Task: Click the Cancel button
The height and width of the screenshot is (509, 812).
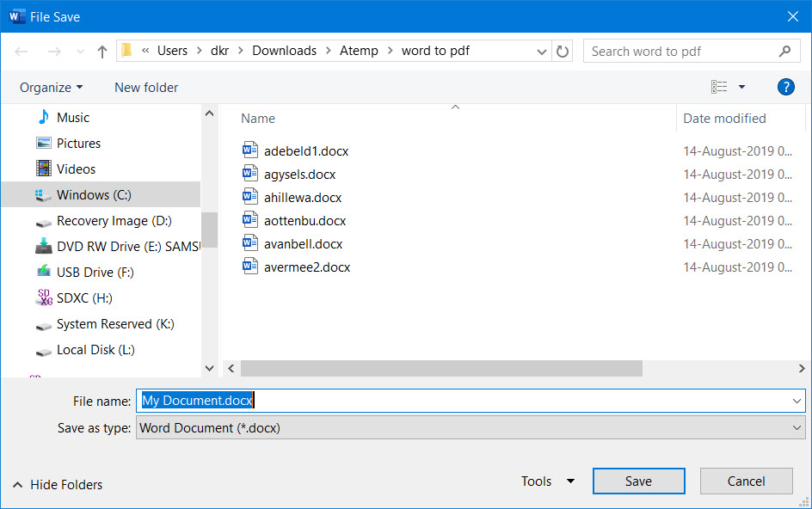Action: click(x=746, y=481)
